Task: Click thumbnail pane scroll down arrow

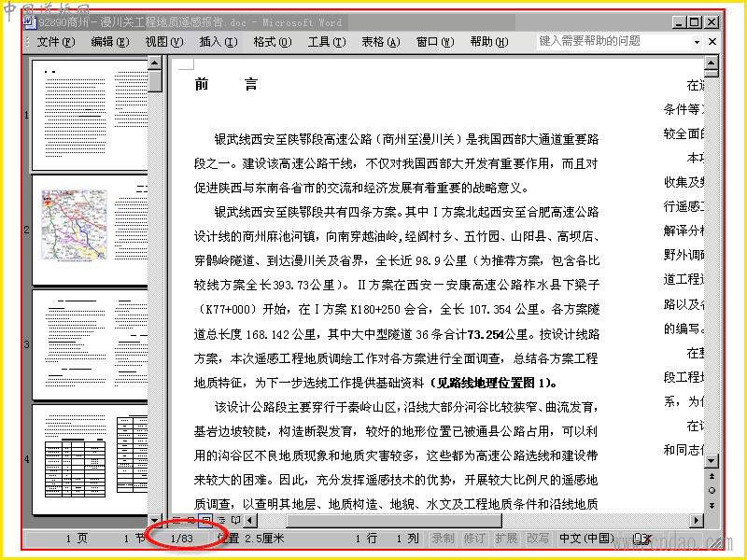Action: pos(155,520)
